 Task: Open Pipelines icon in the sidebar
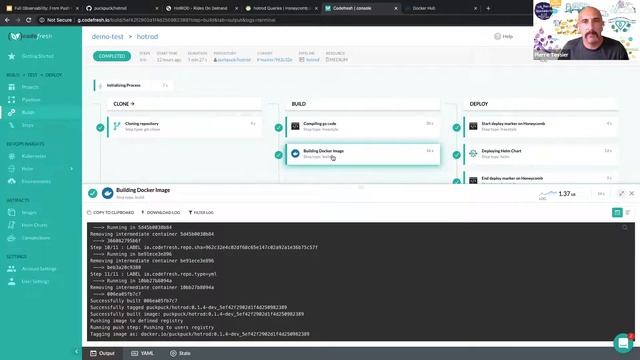click(11, 100)
